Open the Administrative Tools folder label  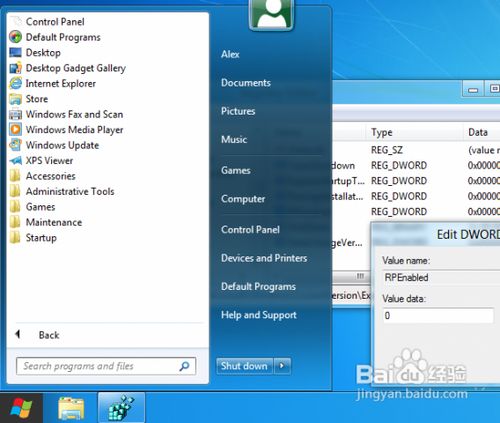70,191
